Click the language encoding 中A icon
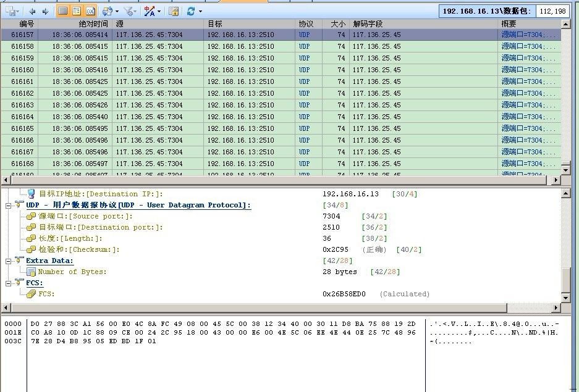 [150, 11]
